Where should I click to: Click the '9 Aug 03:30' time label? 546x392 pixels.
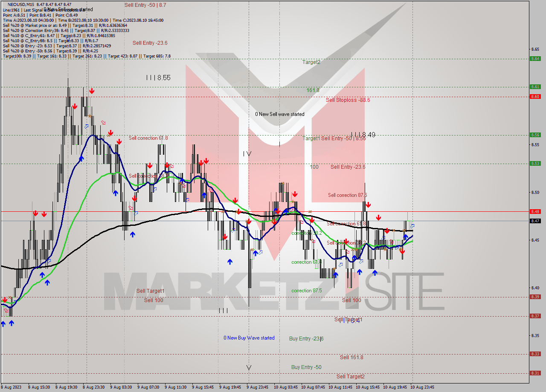tap(121, 387)
